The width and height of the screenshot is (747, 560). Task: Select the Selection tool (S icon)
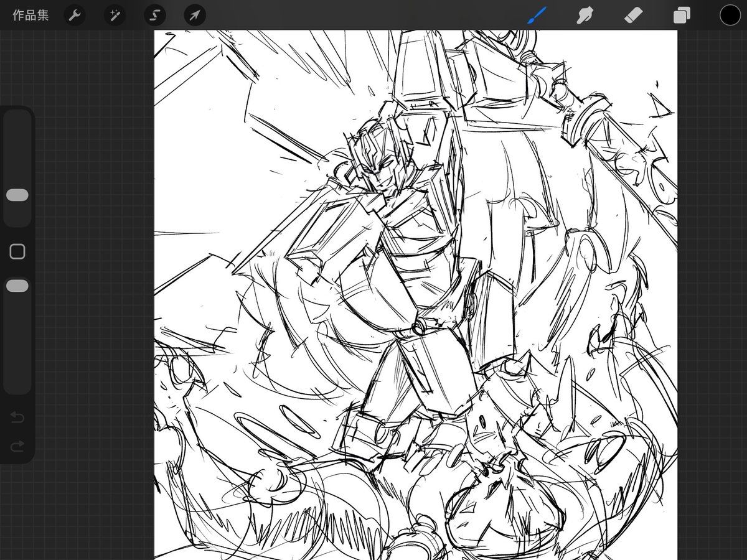tap(154, 15)
